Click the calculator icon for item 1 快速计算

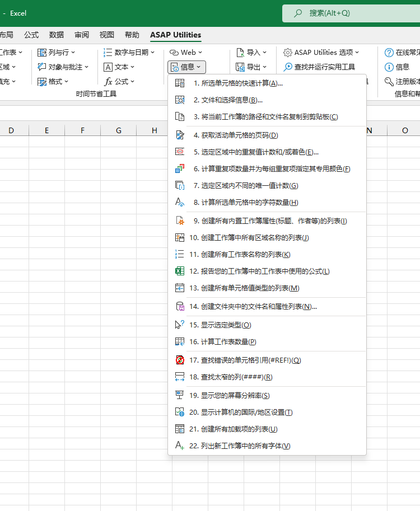pos(180,83)
